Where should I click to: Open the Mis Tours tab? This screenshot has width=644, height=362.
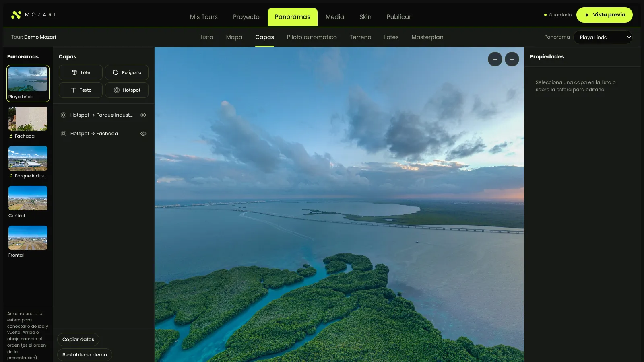tap(204, 17)
